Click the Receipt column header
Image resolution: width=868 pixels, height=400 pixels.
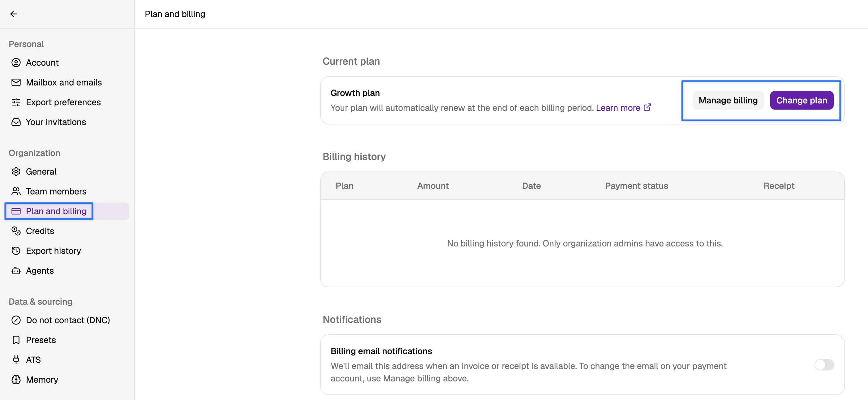click(x=779, y=185)
